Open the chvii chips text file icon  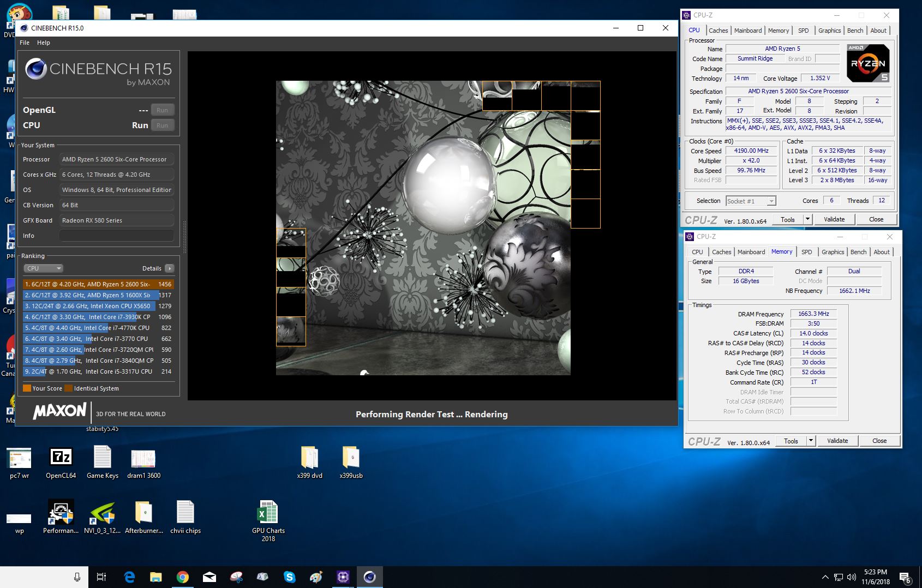coord(185,517)
